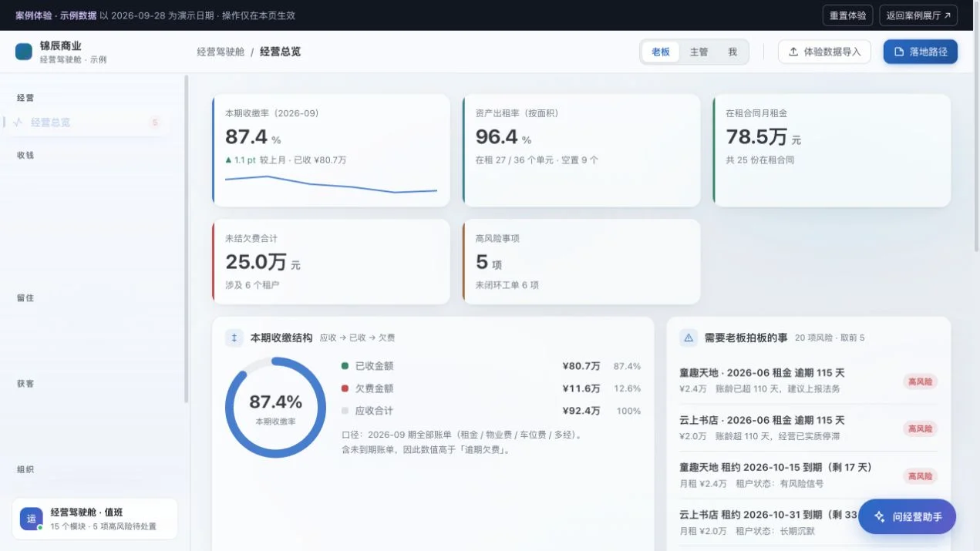
Task: Switch to the 我 role tab
Action: point(732,52)
